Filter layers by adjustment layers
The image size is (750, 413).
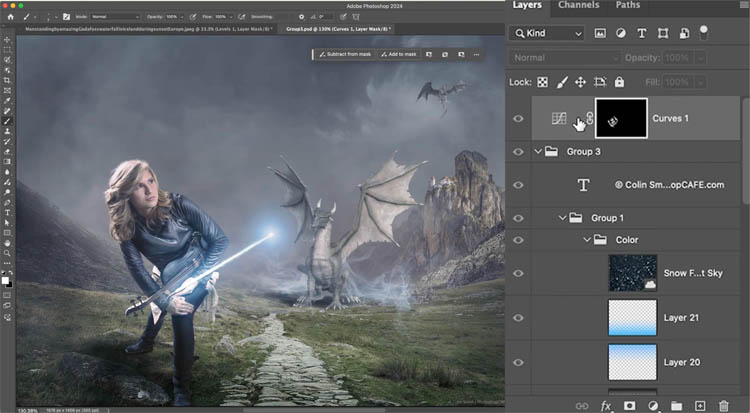(x=621, y=33)
